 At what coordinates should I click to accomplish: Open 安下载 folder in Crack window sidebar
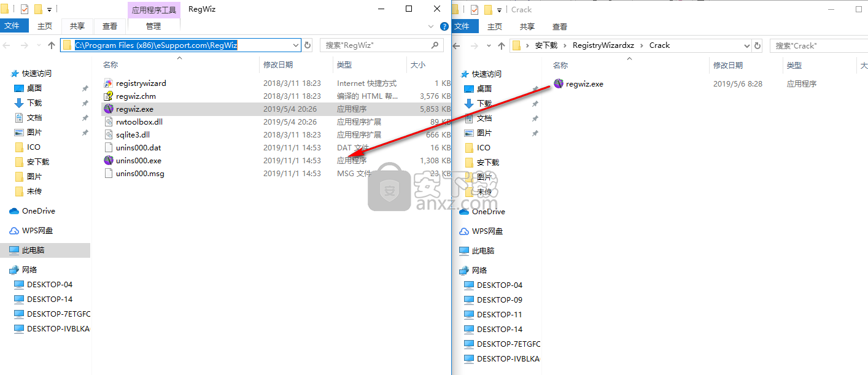coord(488,162)
